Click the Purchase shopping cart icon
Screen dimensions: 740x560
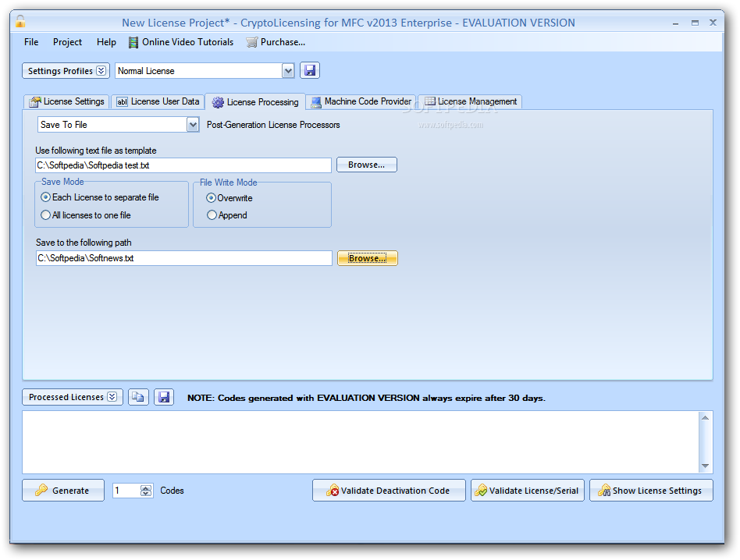click(252, 42)
